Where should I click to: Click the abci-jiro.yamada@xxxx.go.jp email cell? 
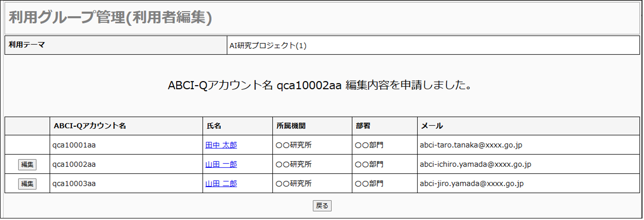[471, 184]
